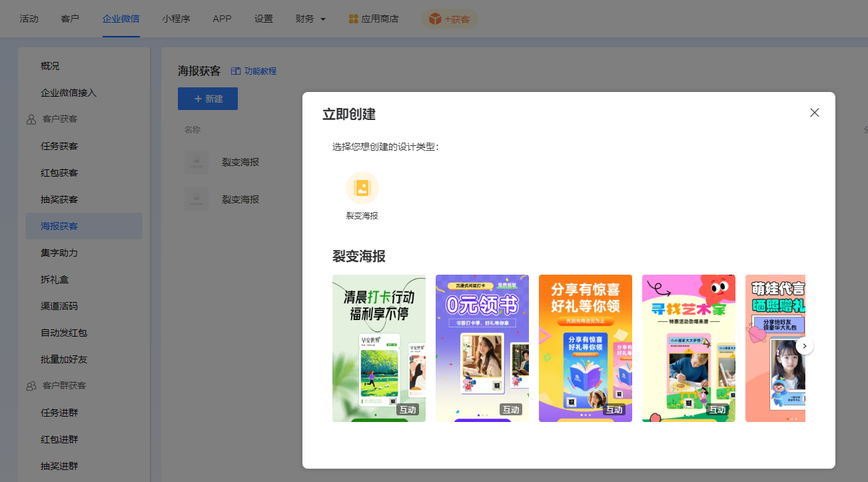Open the 萌娃代言 poster template
Image resolution: width=868 pixels, height=482 pixels.
773,347
